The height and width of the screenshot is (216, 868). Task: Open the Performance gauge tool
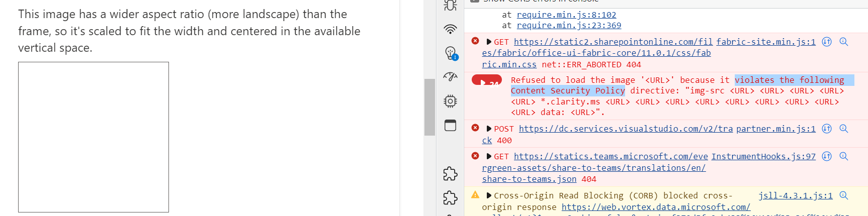[x=450, y=76]
